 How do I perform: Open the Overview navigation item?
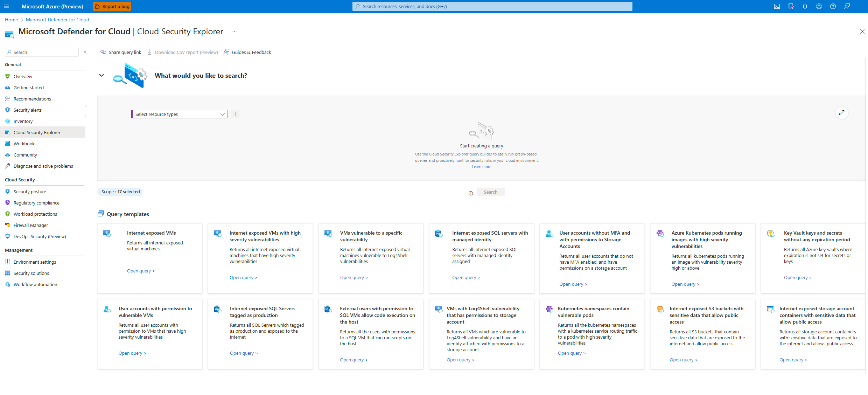(23, 76)
